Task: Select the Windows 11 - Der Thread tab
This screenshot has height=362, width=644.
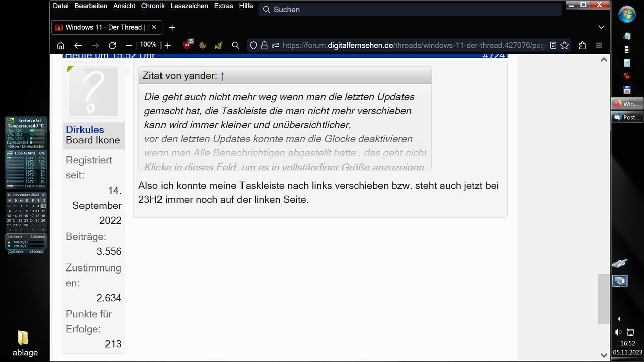Action: pyautogui.click(x=107, y=27)
